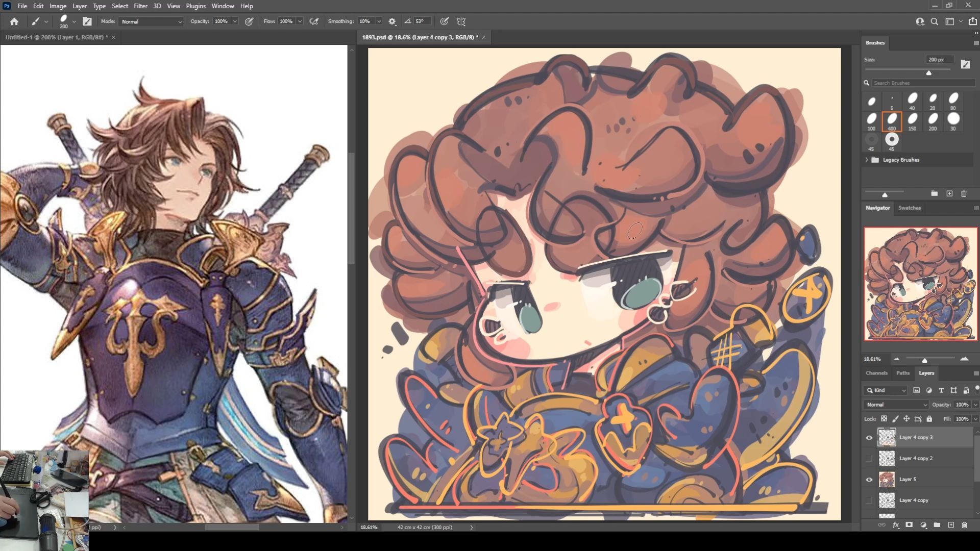
Task: Switch to the Channels tab
Action: [x=876, y=373]
